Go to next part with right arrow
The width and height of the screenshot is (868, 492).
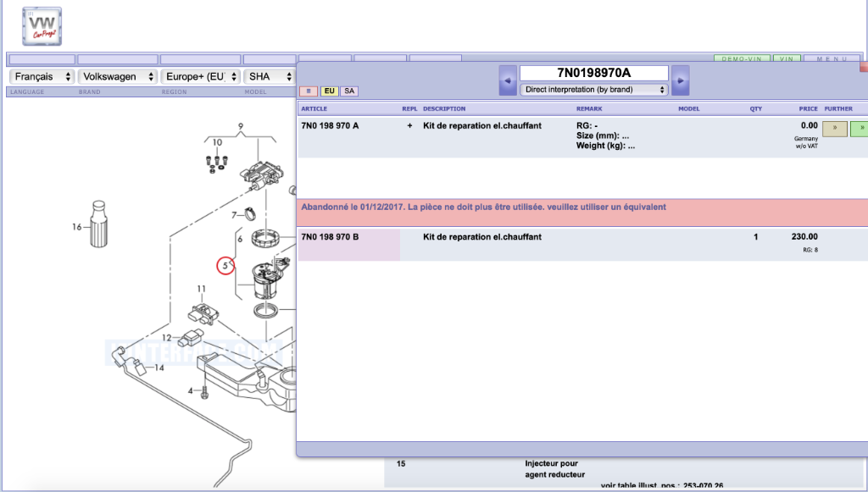click(680, 80)
